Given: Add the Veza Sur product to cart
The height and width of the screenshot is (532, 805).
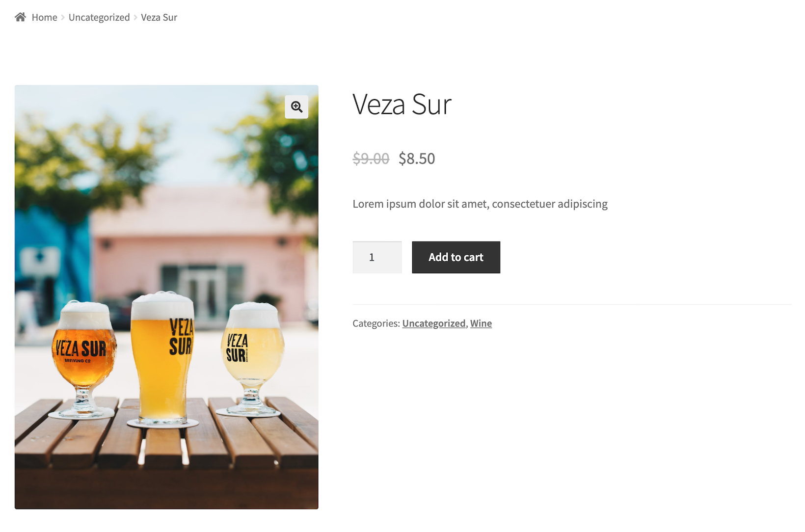Looking at the screenshot, I should (456, 257).
